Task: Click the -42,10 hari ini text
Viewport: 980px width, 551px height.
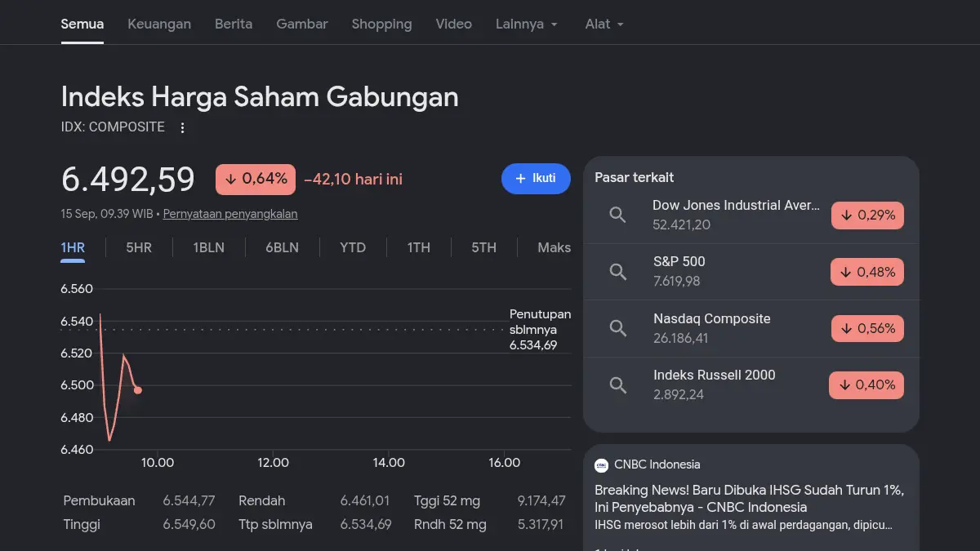Action: [x=353, y=180]
